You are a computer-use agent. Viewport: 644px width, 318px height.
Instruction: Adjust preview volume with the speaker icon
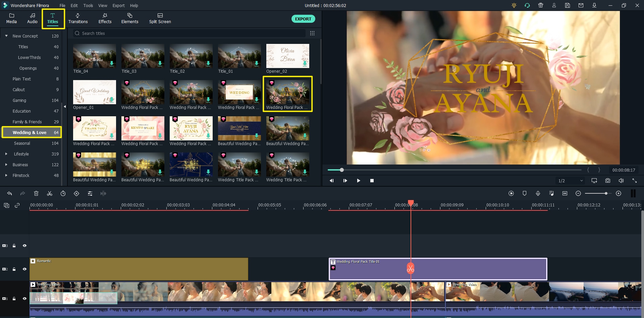[621, 181]
